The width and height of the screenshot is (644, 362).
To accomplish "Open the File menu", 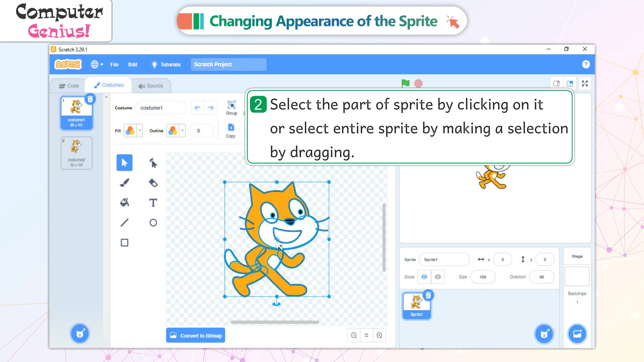I will (114, 64).
